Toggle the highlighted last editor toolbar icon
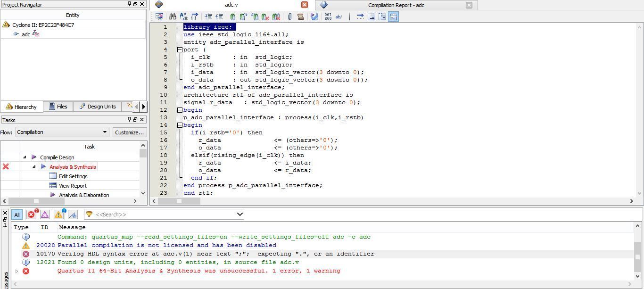This screenshot has height=289, width=644. [394, 17]
